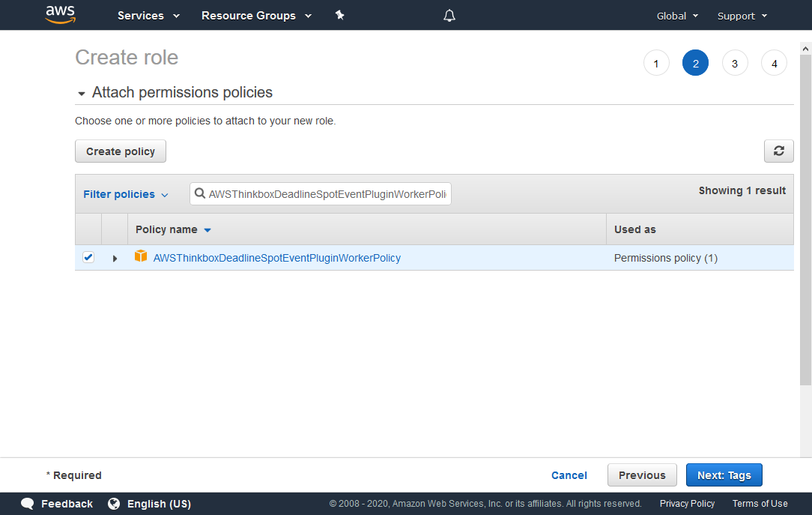Click the globe language icon
Image resolution: width=812 pixels, height=515 pixels.
[x=114, y=504]
